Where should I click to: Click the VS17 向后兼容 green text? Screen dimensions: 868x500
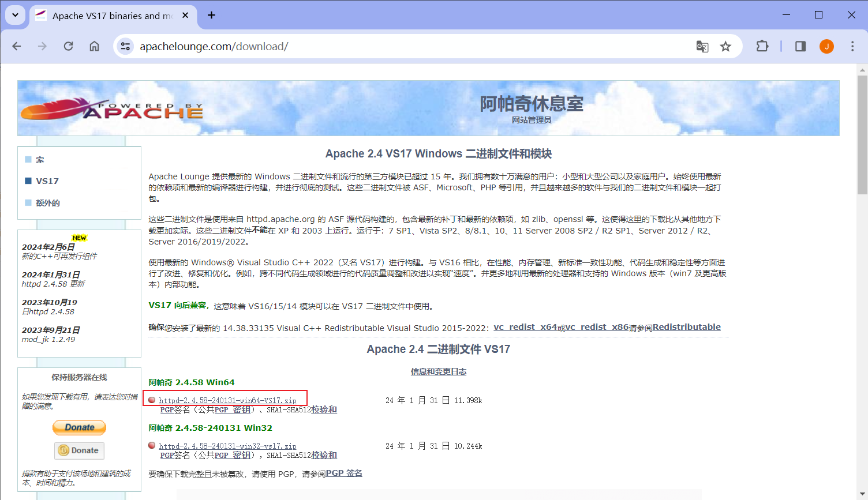coord(178,305)
